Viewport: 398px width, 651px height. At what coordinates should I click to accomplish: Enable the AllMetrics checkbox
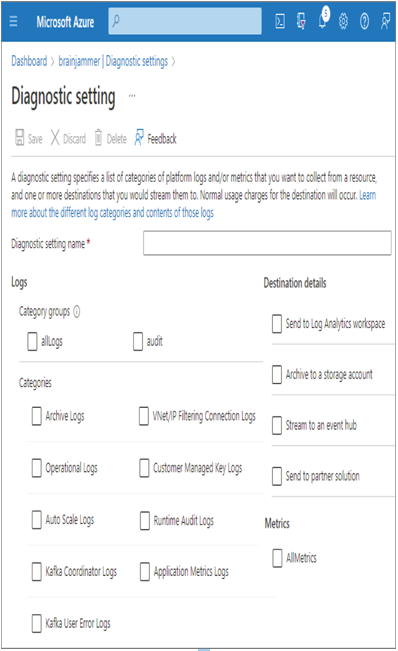point(277,558)
